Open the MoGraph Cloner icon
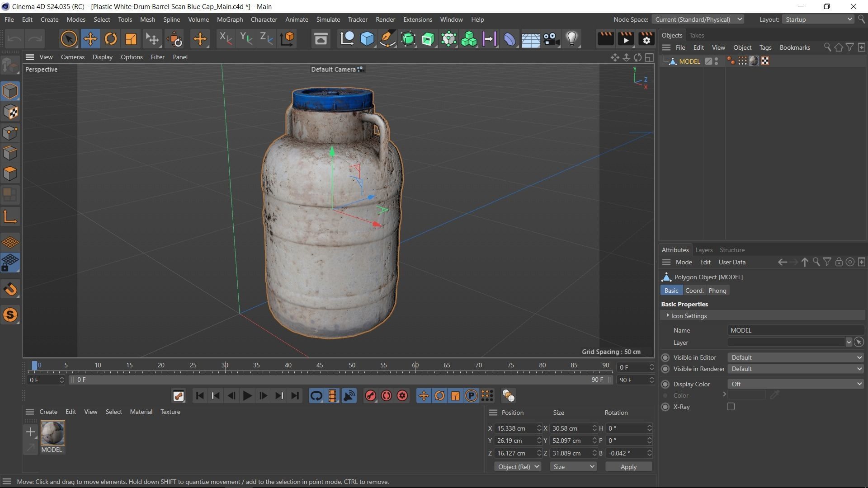Image resolution: width=868 pixels, height=488 pixels. (x=469, y=39)
